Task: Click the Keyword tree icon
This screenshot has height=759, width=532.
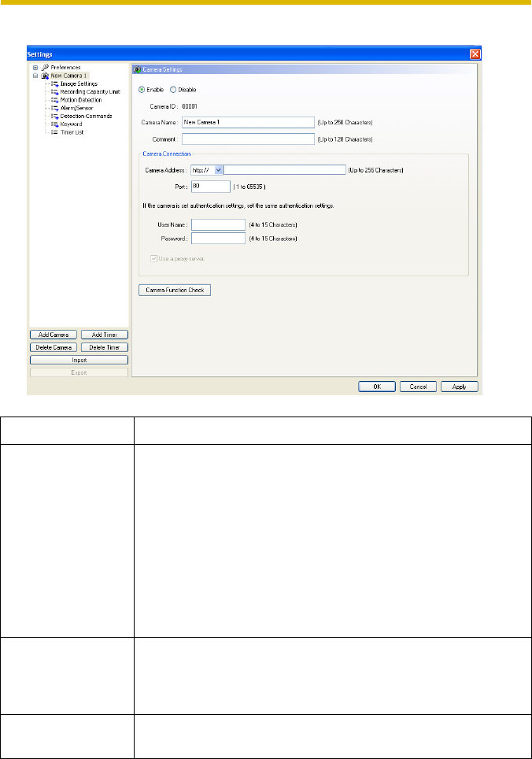Action: (x=54, y=124)
